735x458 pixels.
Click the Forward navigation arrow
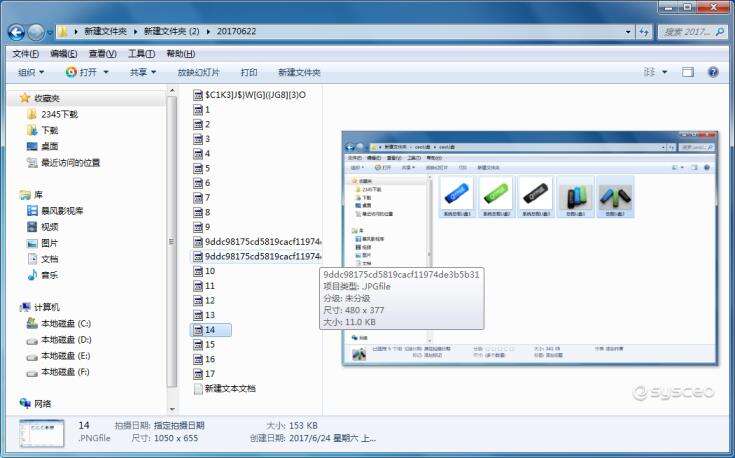click(36, 32)
